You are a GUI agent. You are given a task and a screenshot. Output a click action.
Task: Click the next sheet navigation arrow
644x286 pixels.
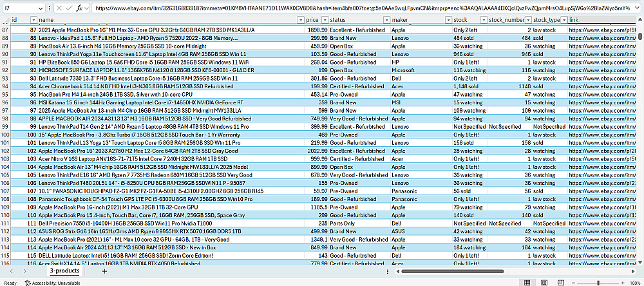click(x=25, y=271)
